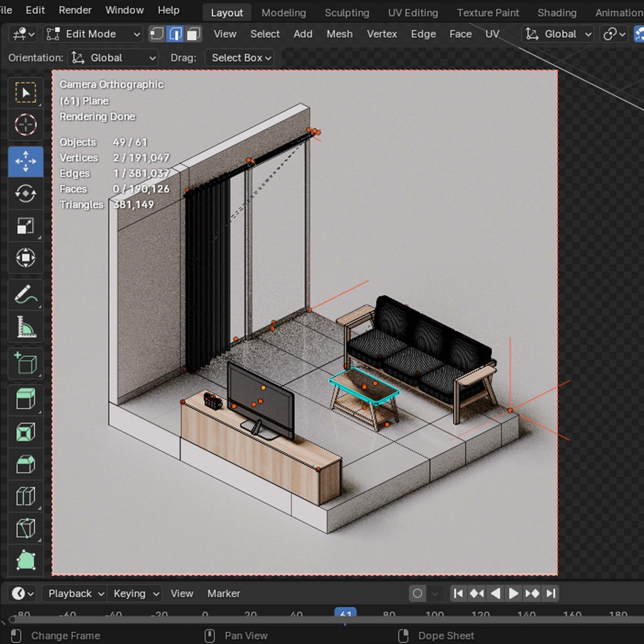This screenshot has width=644, height=644.
Task: Open the Render menu
Action: pos(75,10)
